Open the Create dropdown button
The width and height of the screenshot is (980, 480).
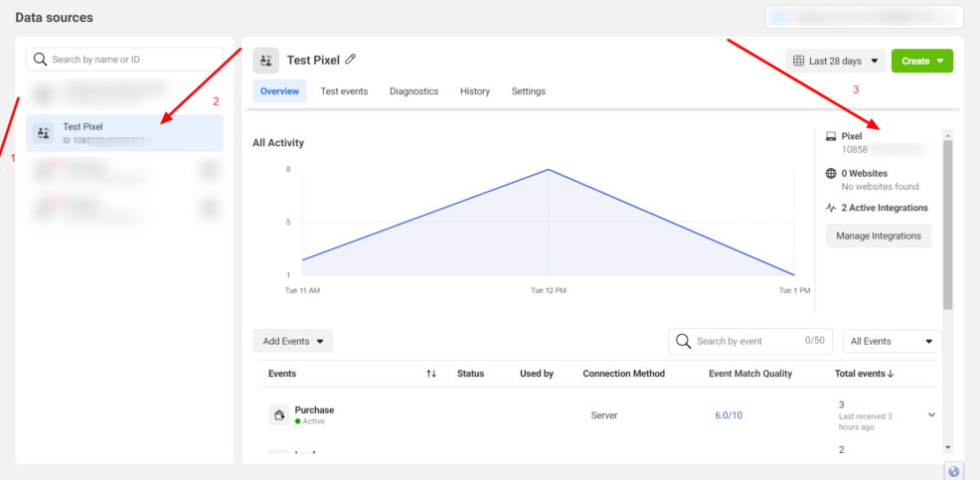coord(921,61)
